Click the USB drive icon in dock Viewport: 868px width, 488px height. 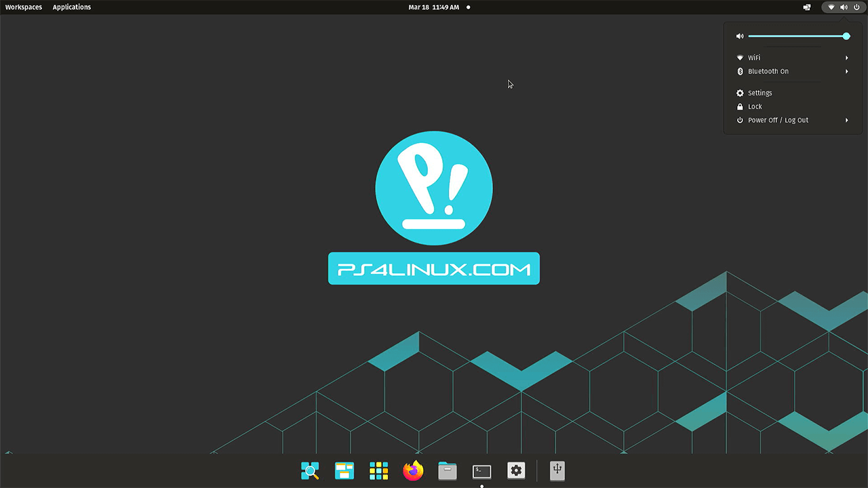(557, 470)
